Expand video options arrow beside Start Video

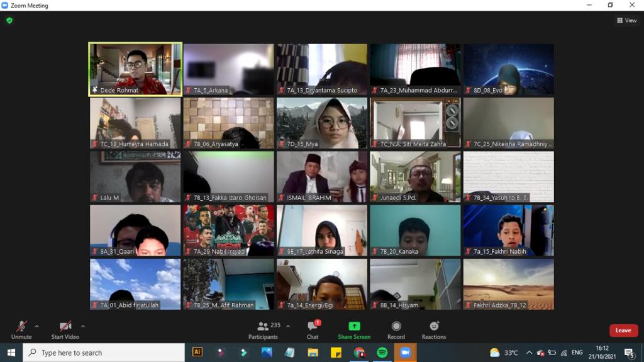[83, 326]
